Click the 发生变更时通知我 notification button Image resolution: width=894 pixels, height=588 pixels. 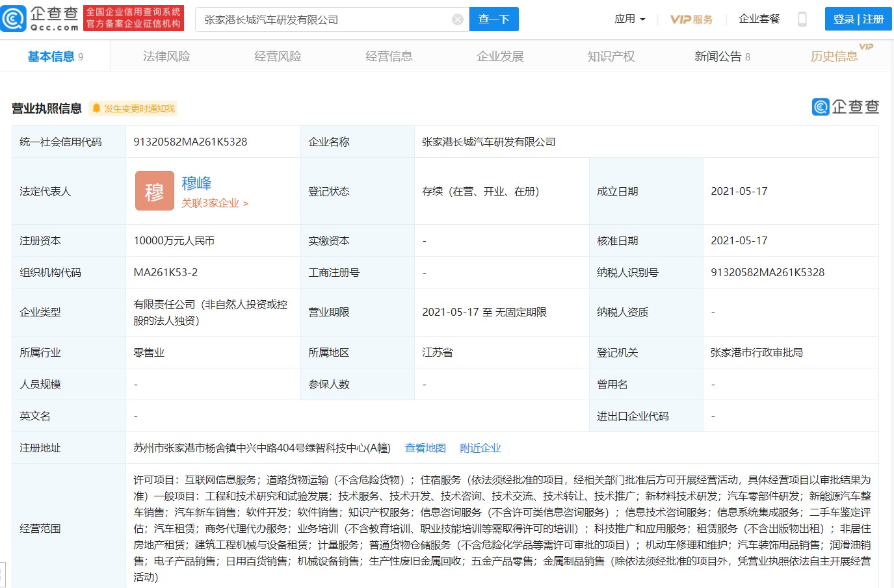(133, 109)
